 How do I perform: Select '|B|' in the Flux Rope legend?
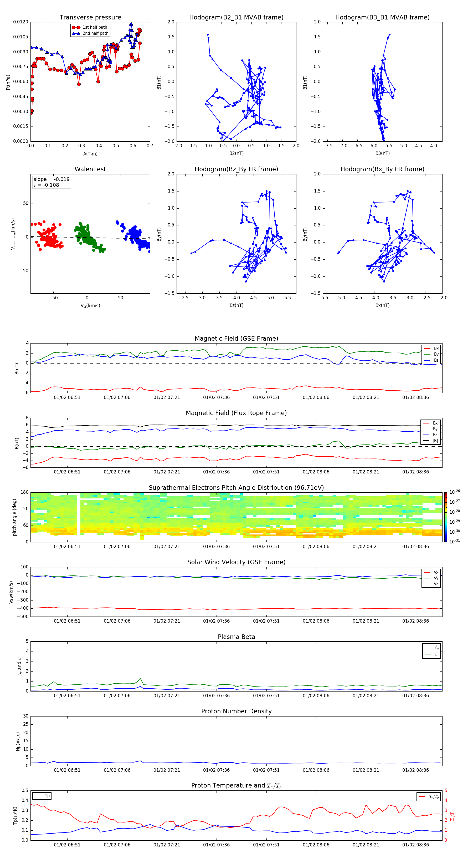431,441
